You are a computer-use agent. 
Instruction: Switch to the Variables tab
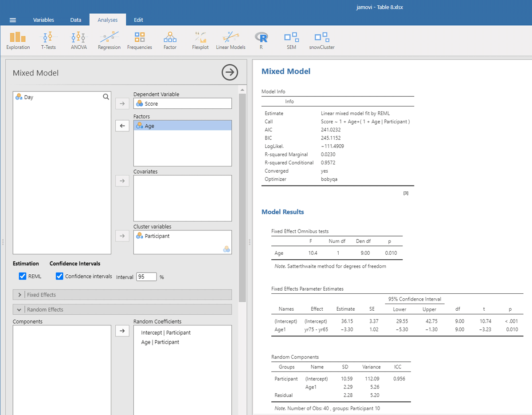[43, 20]
